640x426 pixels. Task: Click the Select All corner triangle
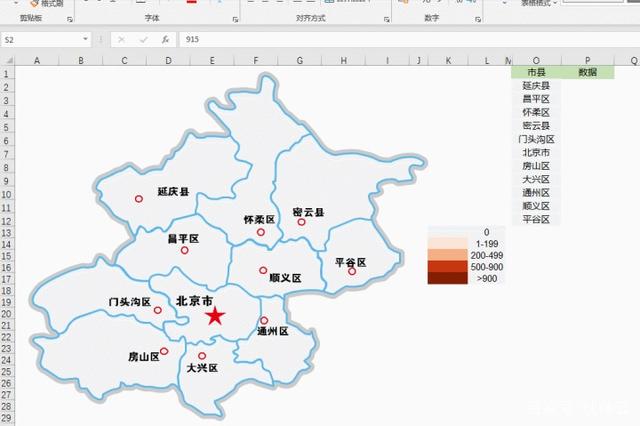click(x=8, y=60)
